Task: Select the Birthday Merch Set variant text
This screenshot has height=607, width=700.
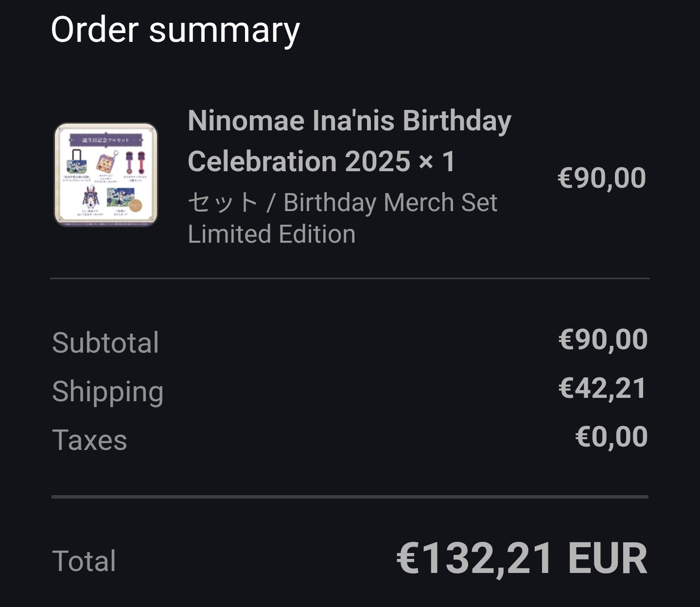Action: tap(390, 202)
